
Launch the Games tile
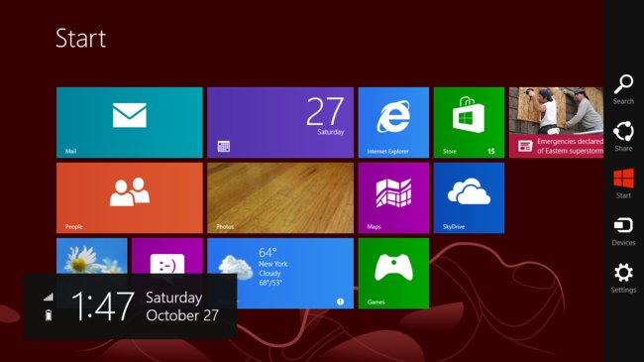(393, 273)
